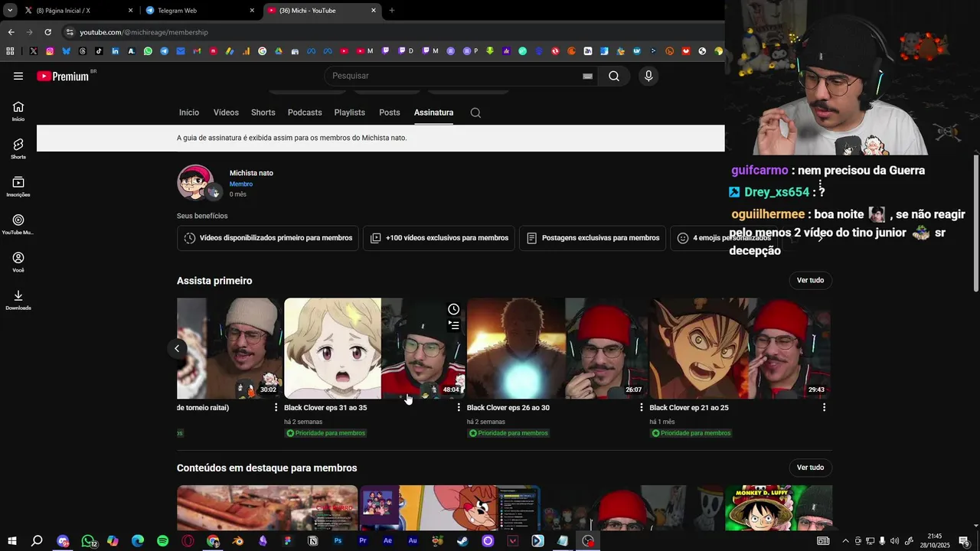Add Black Clover eps 31 ao 35 to Watch Later
Image resolution: width=980 pixels, height=551 pixels.
pyautogui.click(x=454, y=309)
